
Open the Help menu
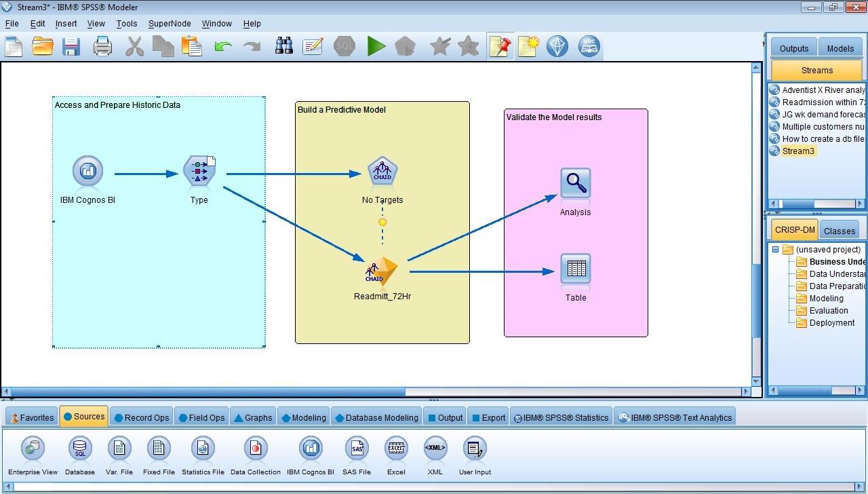[x=252, y=24]
